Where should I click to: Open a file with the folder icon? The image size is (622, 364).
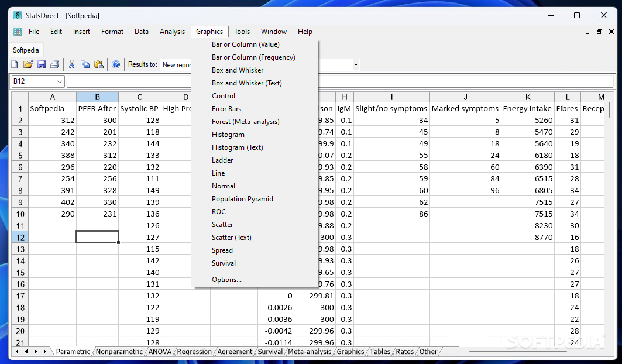coord(28,64)
